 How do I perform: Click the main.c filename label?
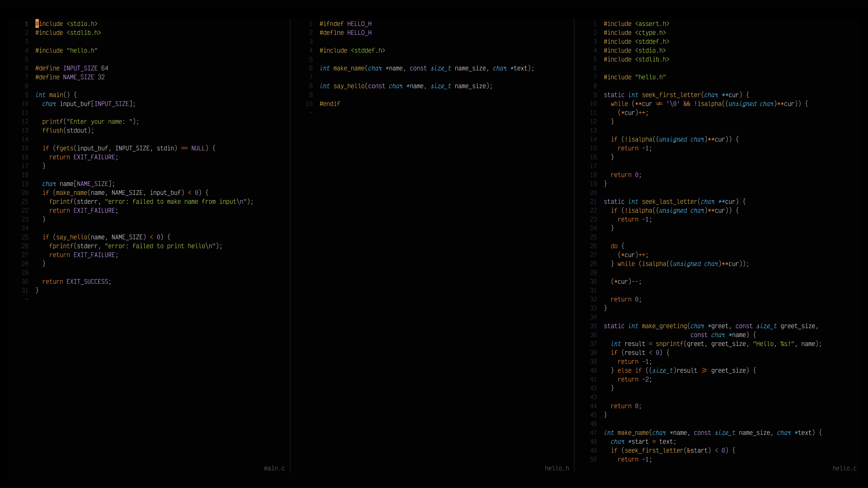click(x=274, y=468)
